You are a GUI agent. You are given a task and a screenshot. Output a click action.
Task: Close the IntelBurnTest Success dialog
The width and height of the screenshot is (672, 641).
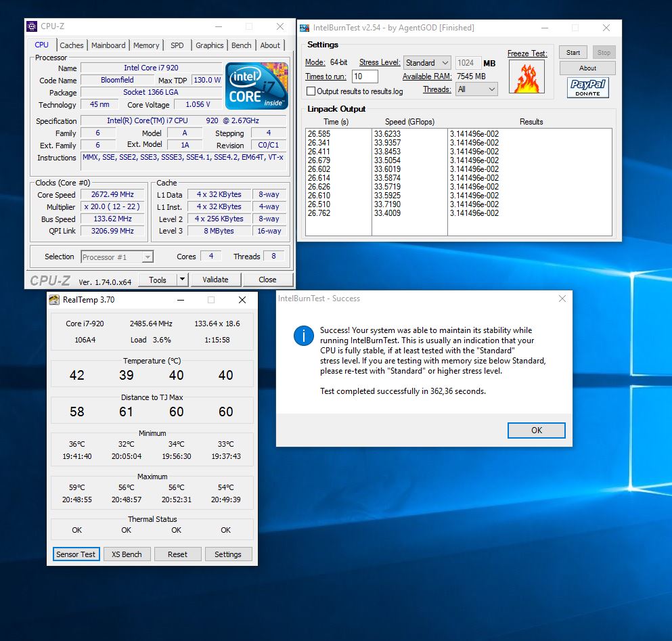click(x=562, y=299)
